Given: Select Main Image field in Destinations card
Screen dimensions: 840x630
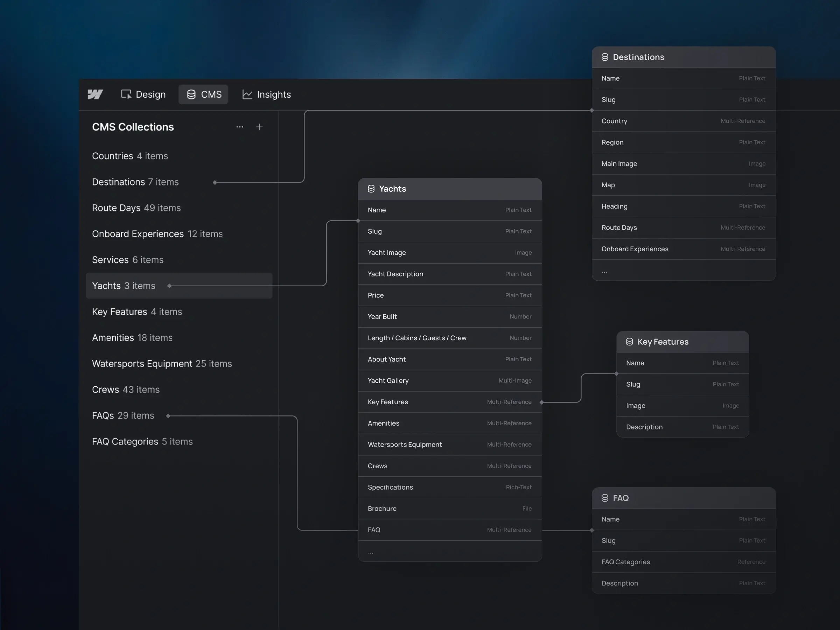Looking at the screenshot, I should pyautogui.click(x=684, y=164).
